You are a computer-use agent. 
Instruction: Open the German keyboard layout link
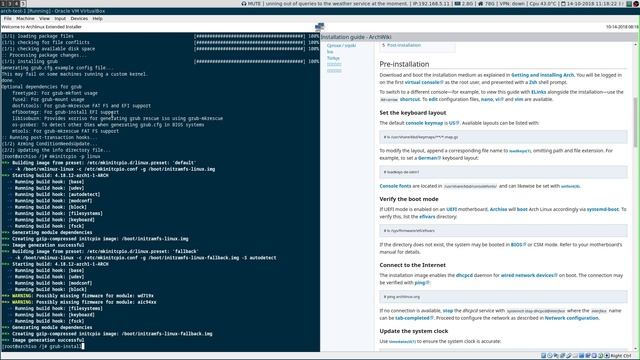tap(429, 158)
